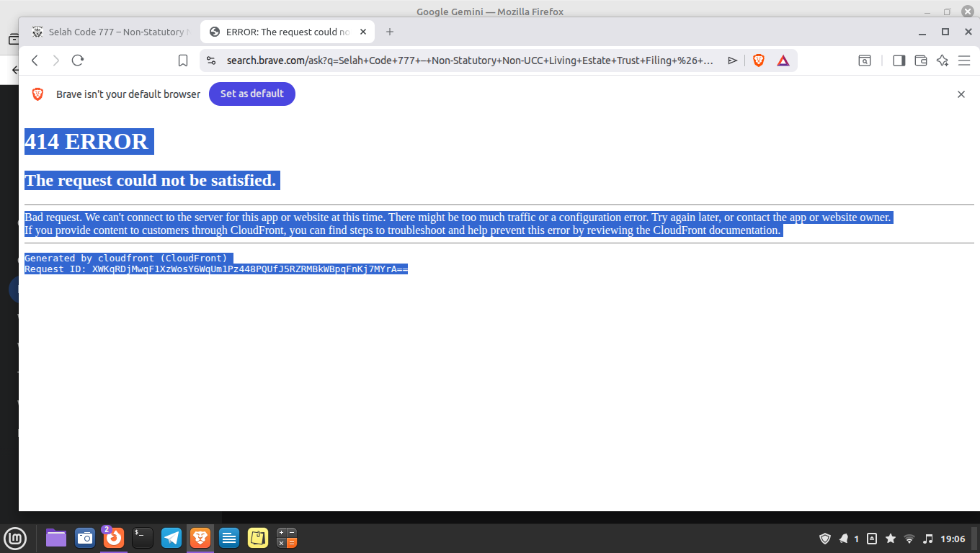
Task: Open Brave Rewards triangle icon
Action: [x=783, y=60]
